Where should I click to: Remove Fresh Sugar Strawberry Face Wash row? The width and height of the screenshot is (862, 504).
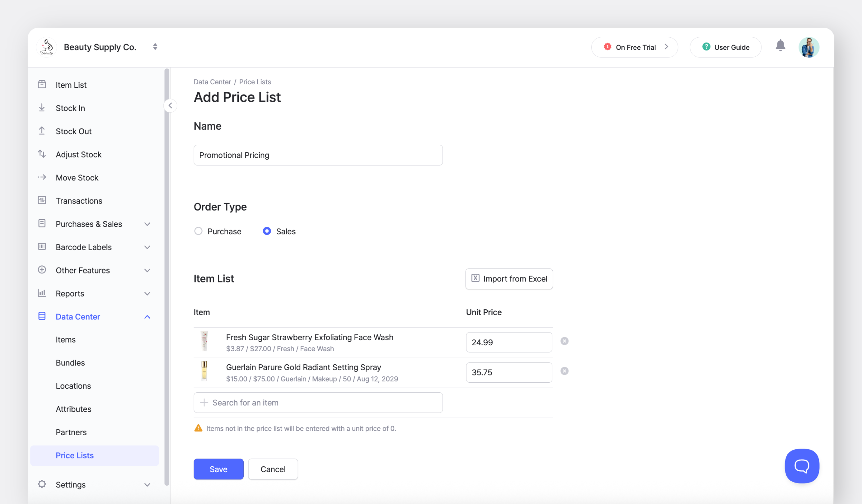tap(564, 341)
